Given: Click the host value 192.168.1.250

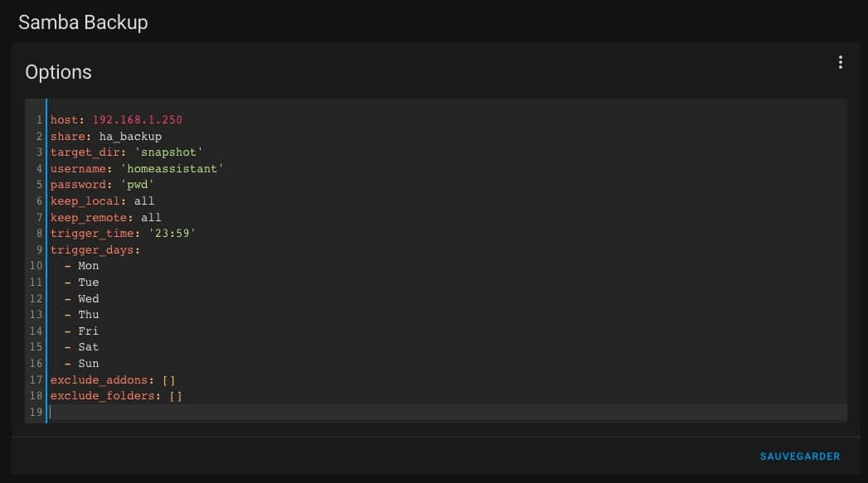Looking at the screenshot, I should tap(138, 119).
